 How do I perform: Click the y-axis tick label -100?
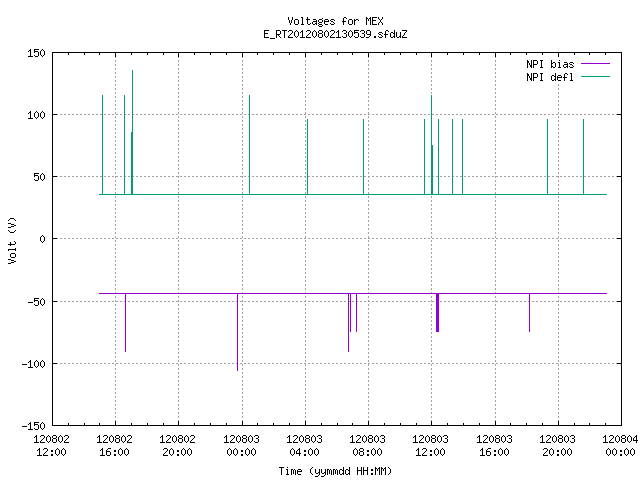tap(33, 364)
